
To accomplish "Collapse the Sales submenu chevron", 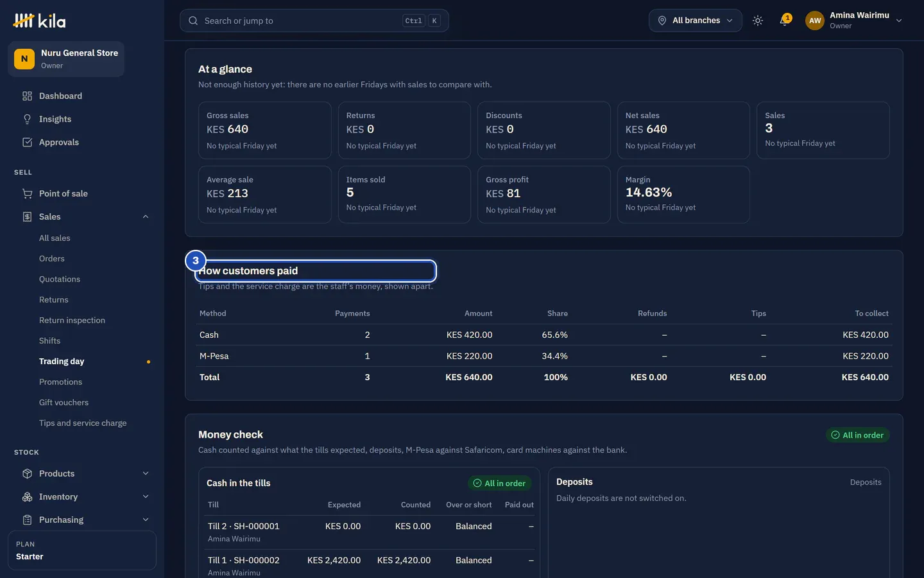I will tap(146, 217).
